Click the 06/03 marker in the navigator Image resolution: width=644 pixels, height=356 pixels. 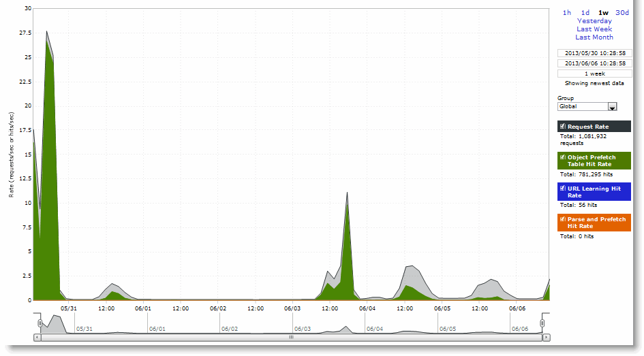click(x=303, y=329)
